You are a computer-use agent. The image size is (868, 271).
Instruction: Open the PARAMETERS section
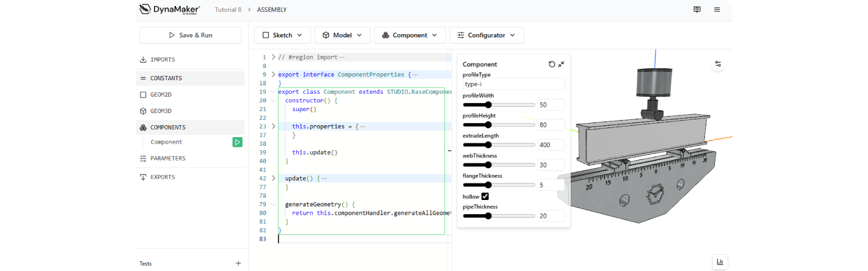(168, 158)
